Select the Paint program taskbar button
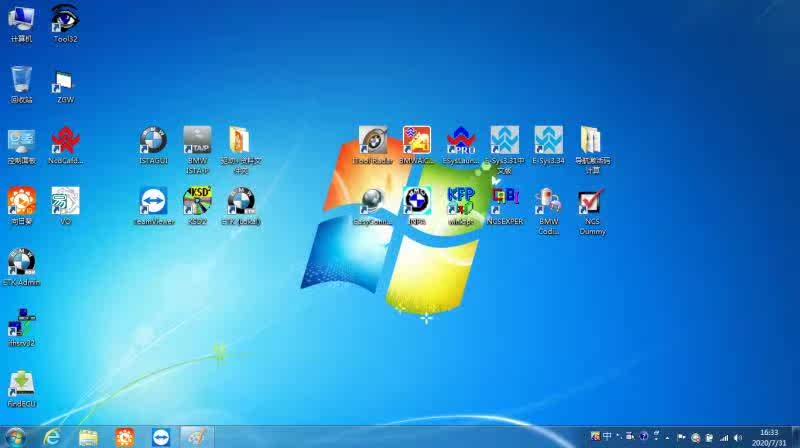This screenshot has height=448, width=800. coord(196,437)
